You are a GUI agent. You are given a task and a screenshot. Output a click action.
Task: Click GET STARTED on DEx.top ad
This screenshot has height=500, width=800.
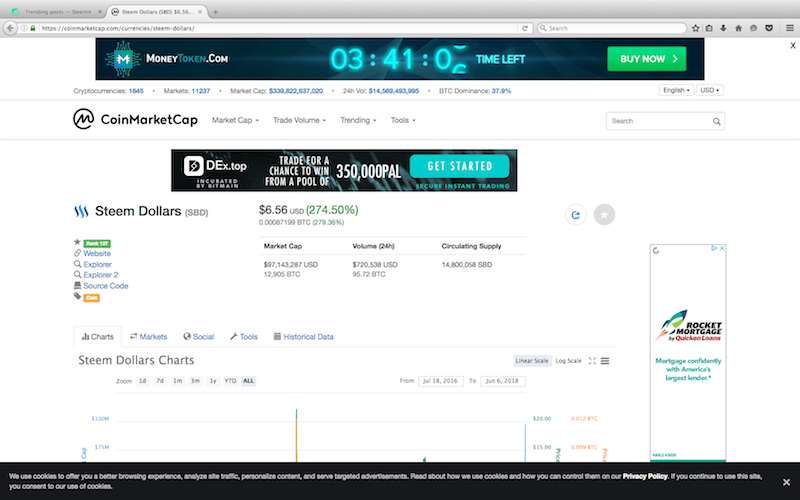460,166
